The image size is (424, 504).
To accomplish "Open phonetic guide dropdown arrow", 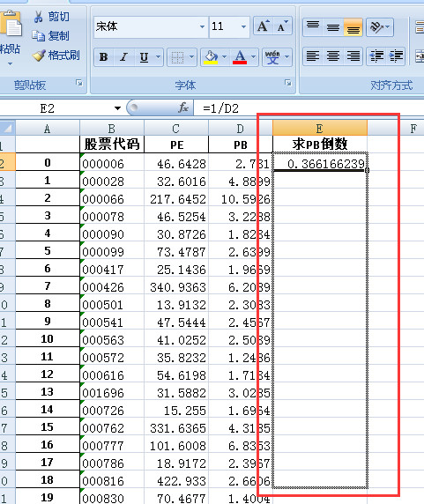I will pyautogui.click(x=287, y=57).
